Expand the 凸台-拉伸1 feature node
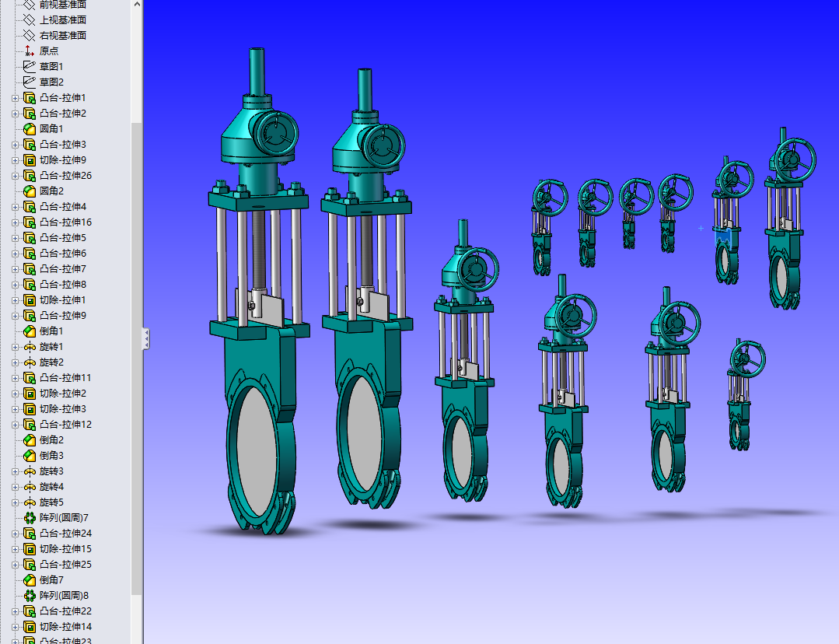Viewport: 839px width, 644px height. [15, 98]
